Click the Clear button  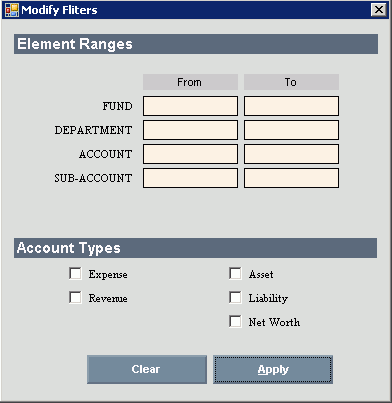pyautogui.click(x=147, y=369)
